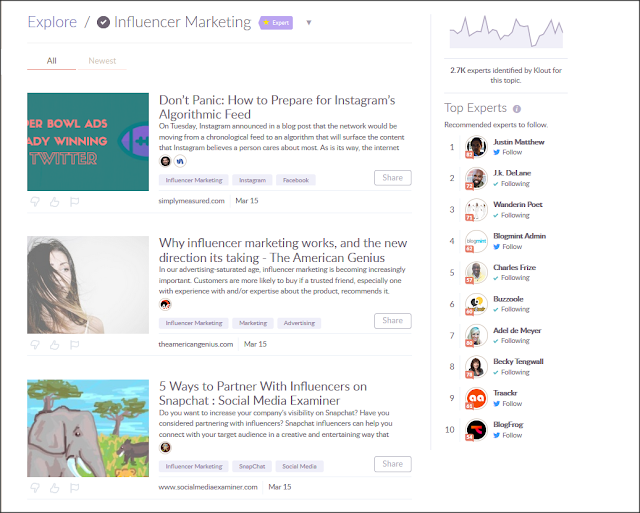Switch to the Newest tab

click(x=102, y=61)
